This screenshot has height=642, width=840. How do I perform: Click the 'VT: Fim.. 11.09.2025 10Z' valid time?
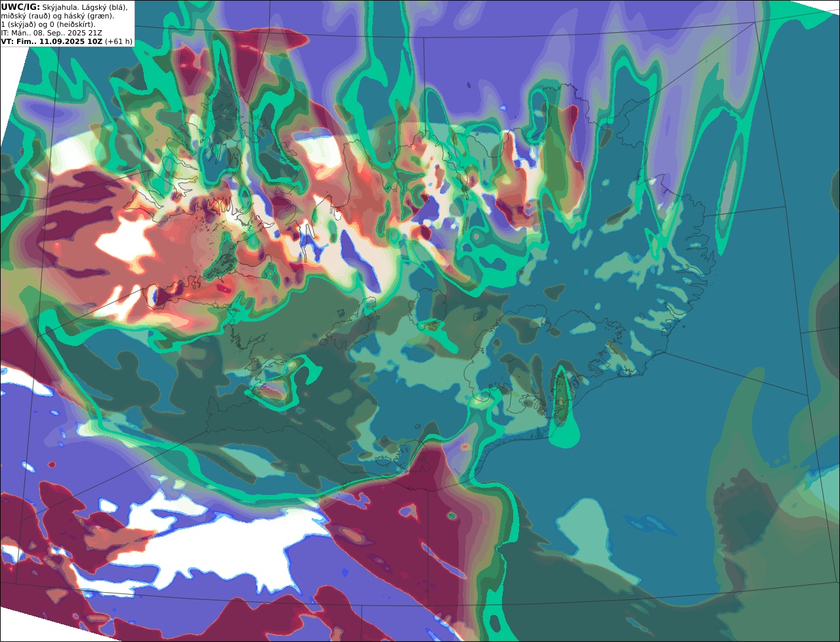(51, 41)
